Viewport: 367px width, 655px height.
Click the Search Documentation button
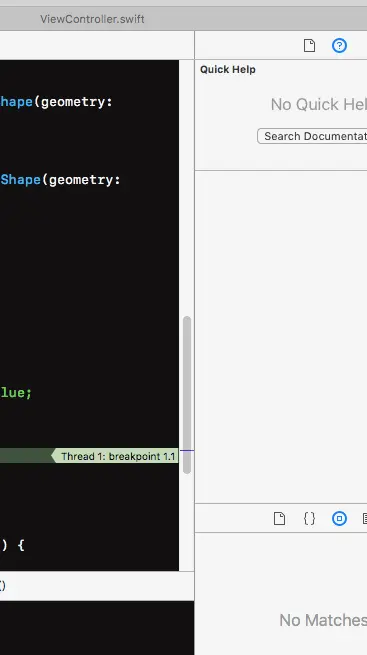click(312, 136)
